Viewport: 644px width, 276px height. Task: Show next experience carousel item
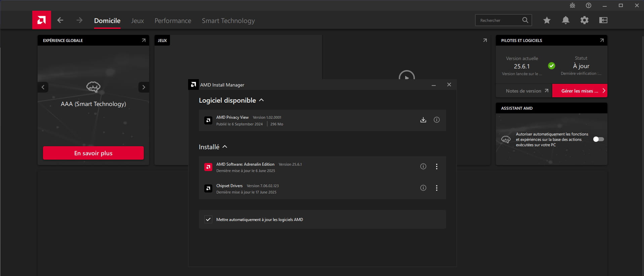[144, 87]
